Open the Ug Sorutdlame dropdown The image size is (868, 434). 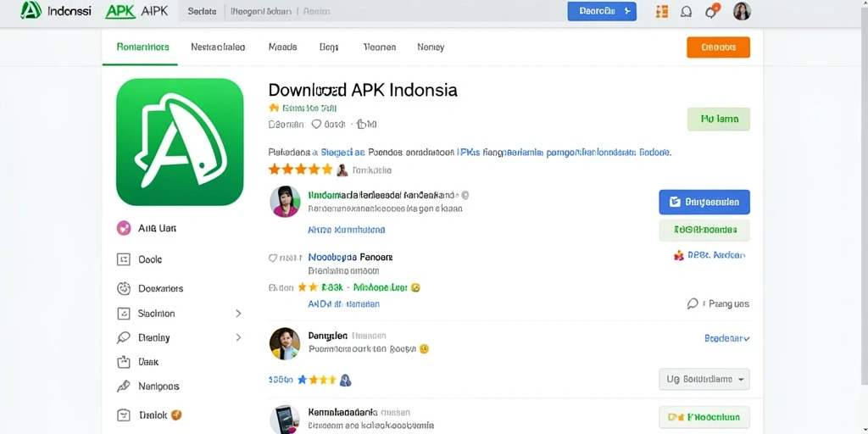[x=704, y=379]
